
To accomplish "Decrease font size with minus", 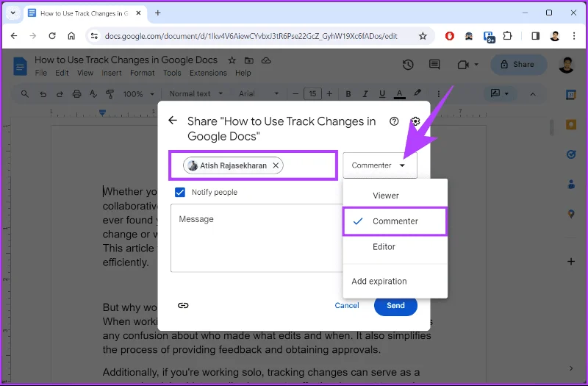I will click(295, 94).
